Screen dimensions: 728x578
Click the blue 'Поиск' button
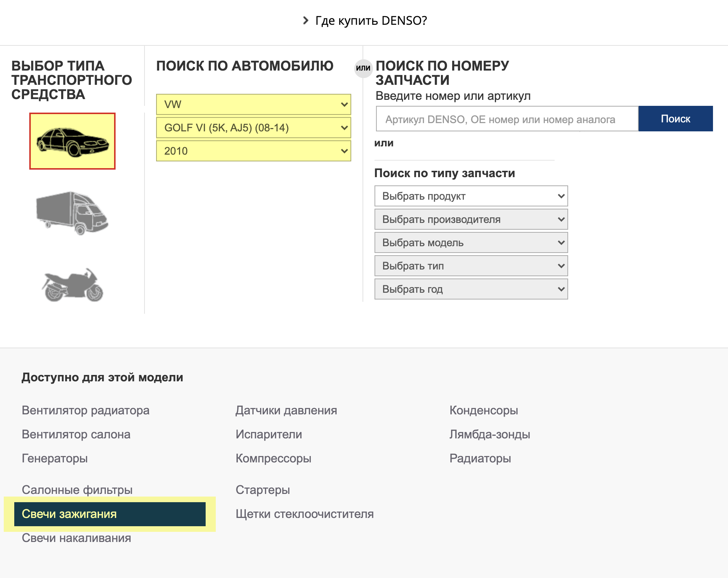point(675,119)
